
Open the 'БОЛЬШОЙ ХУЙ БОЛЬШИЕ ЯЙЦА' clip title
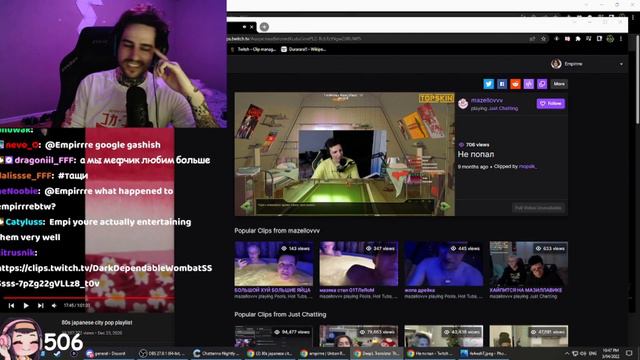(x=272, y=290)
